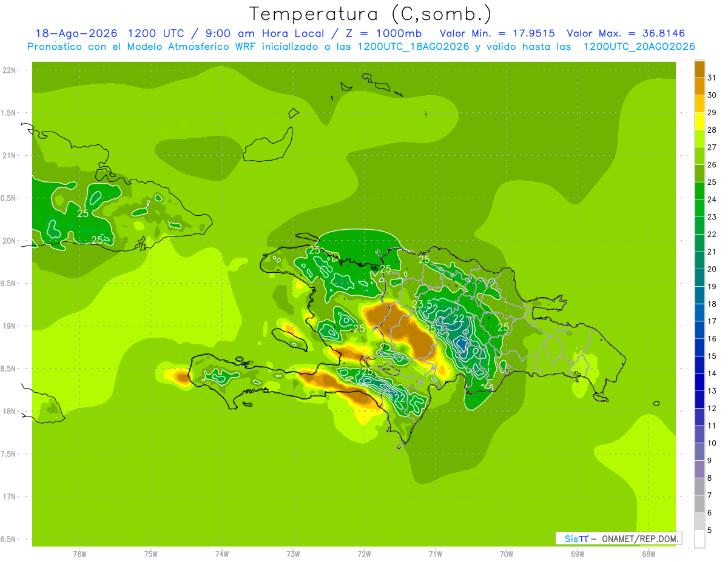Click the dark blue swatch between 13 and 14
This screenshot has width=728, height=562.
(x=699, y=382)
